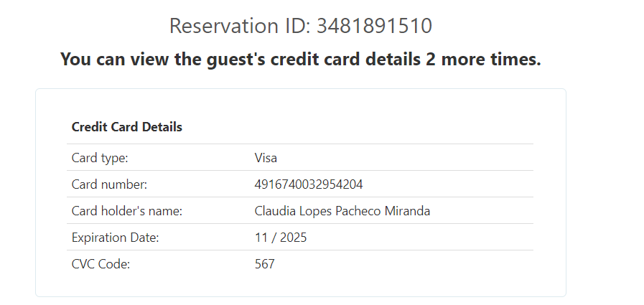The image size is (644, 305).
Task: Click the expiration month "11"
Action: 261,238
